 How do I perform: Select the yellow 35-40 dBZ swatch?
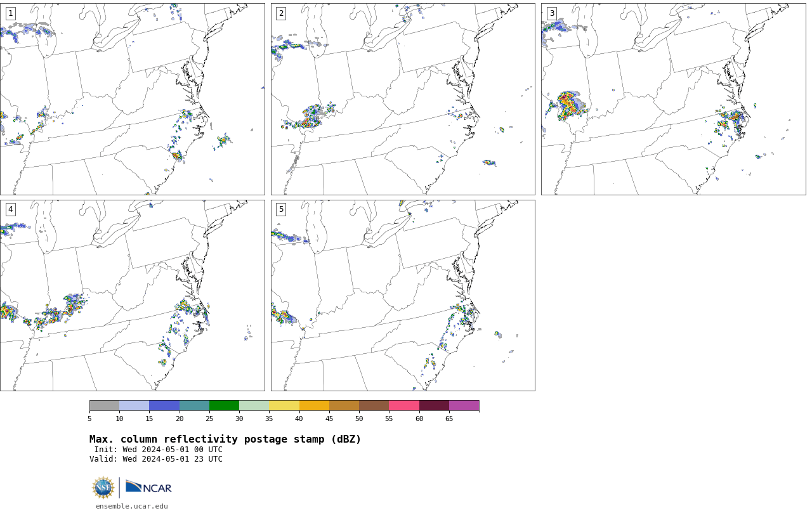click(x=284, y=406)
